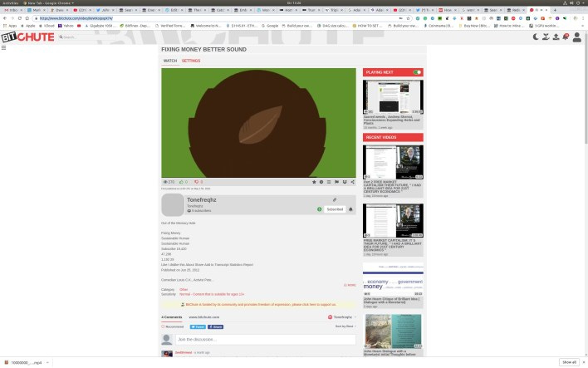Close the downloads bar

[584, 362]
